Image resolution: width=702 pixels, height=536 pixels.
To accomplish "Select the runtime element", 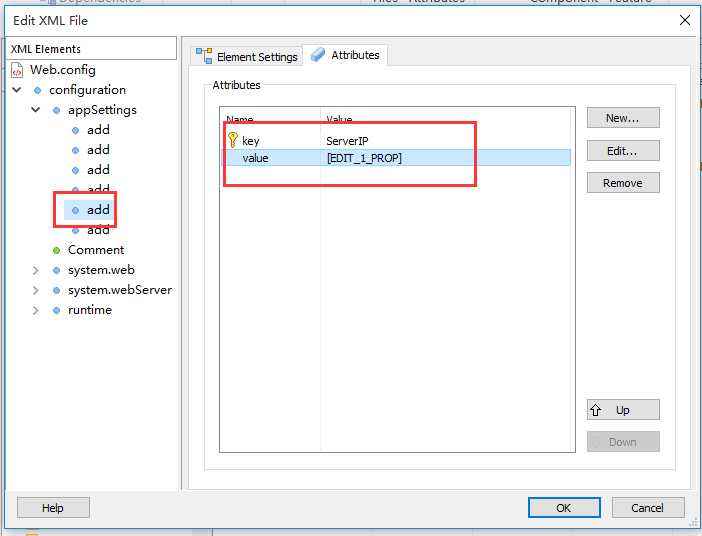I will 90,310.
